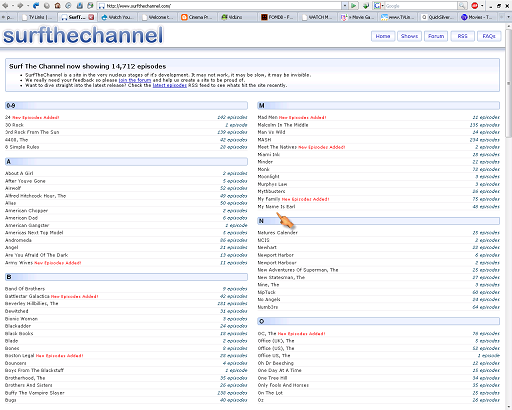Click the red Adblock Plus icon
Image resolution: width=512 pixels, height=410 pixels.
tap(475, 6)
